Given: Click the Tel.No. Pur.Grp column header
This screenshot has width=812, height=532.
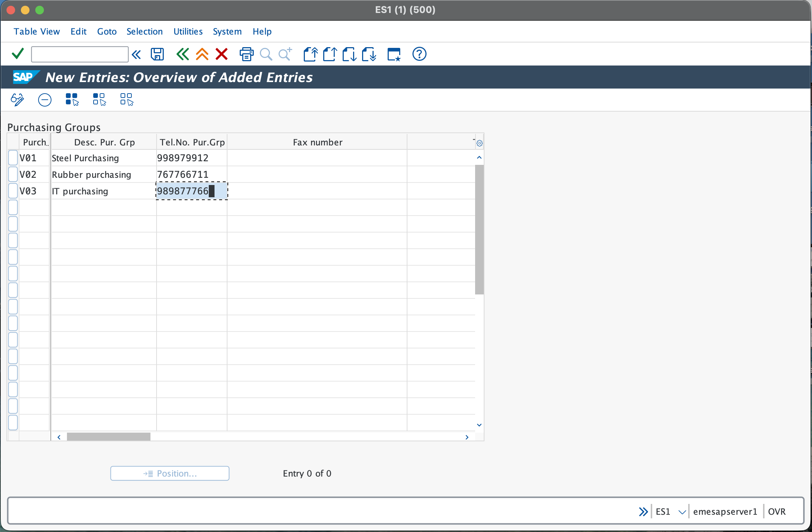Looking at the screenshot, I should [192, 142].
